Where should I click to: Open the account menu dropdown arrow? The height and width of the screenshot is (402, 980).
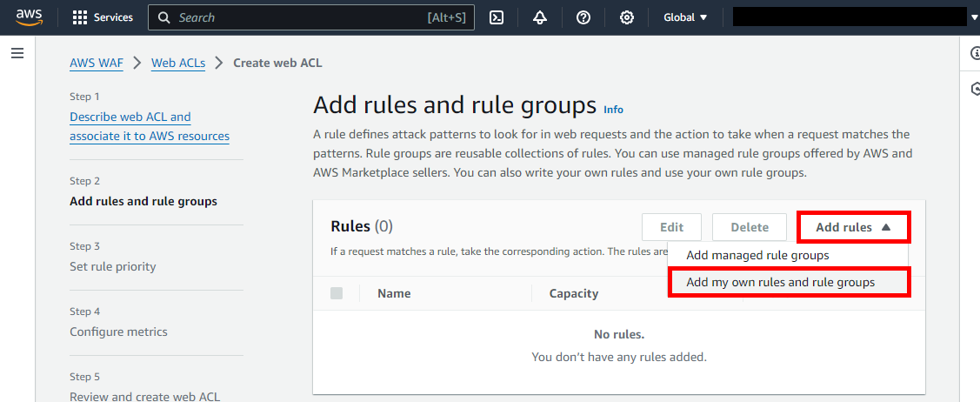point(973,17)
